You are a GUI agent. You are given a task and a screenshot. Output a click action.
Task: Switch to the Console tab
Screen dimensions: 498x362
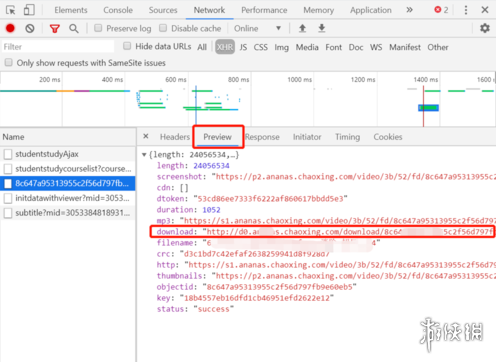118,10
